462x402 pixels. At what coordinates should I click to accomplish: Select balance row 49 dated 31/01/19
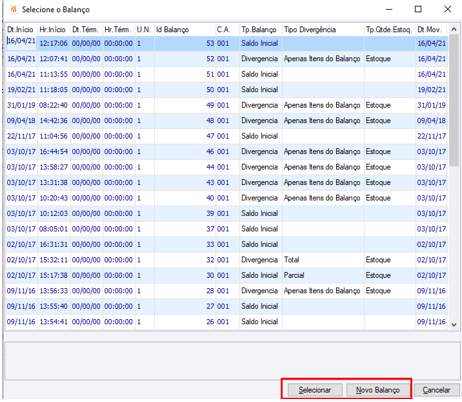227,105
